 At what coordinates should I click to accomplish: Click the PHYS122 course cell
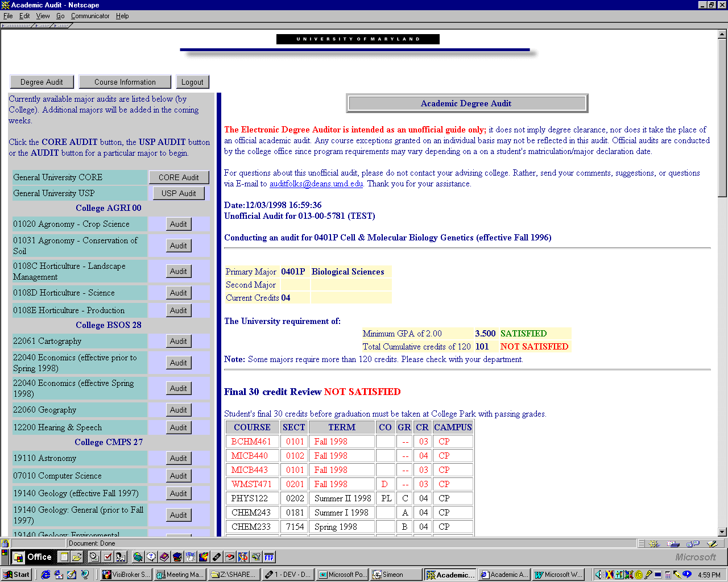[x=252, y=498]
